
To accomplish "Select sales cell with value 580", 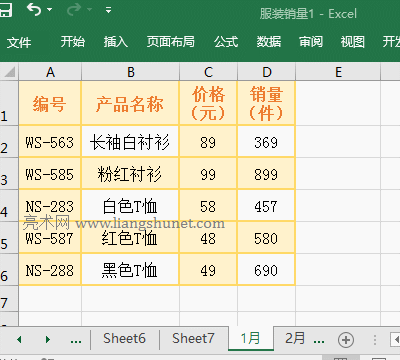I will pos(266,238).
